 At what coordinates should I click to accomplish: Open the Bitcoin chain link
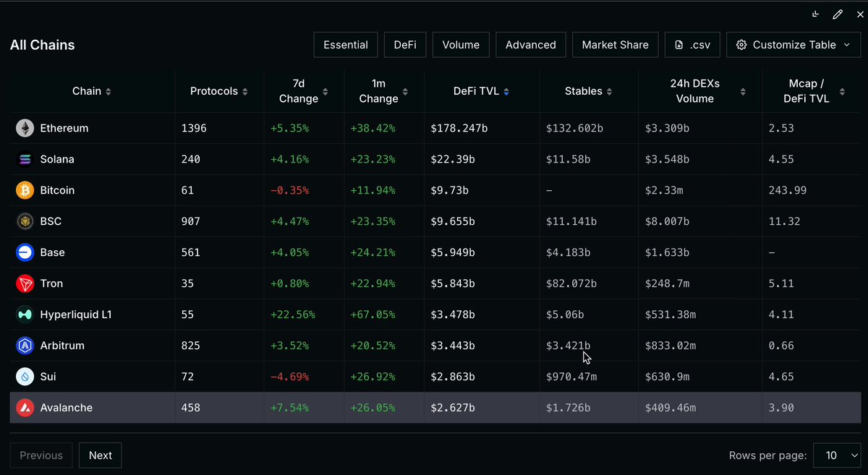click(x=58, y=190)
